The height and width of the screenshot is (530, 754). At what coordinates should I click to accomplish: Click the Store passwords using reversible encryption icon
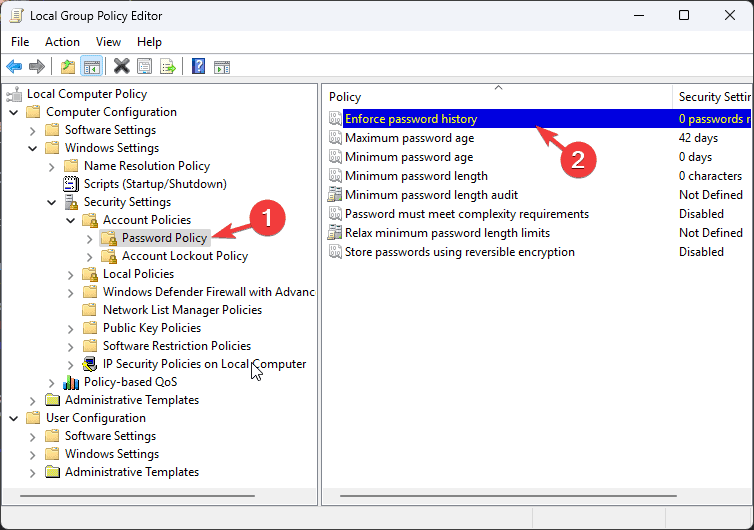point(335,252)
